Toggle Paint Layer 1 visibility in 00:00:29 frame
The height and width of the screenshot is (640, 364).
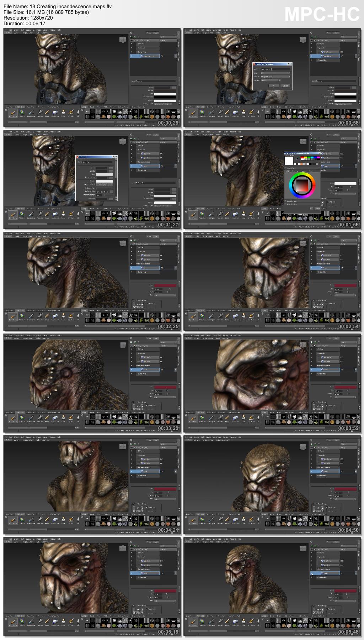pos(131,56)
